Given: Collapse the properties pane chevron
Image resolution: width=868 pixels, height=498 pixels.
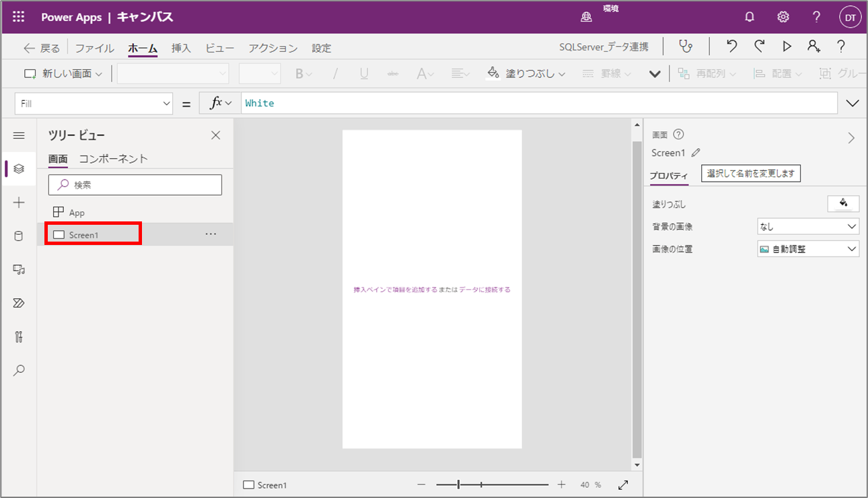Looking at the screenshot, I should (x=851, y=138).
